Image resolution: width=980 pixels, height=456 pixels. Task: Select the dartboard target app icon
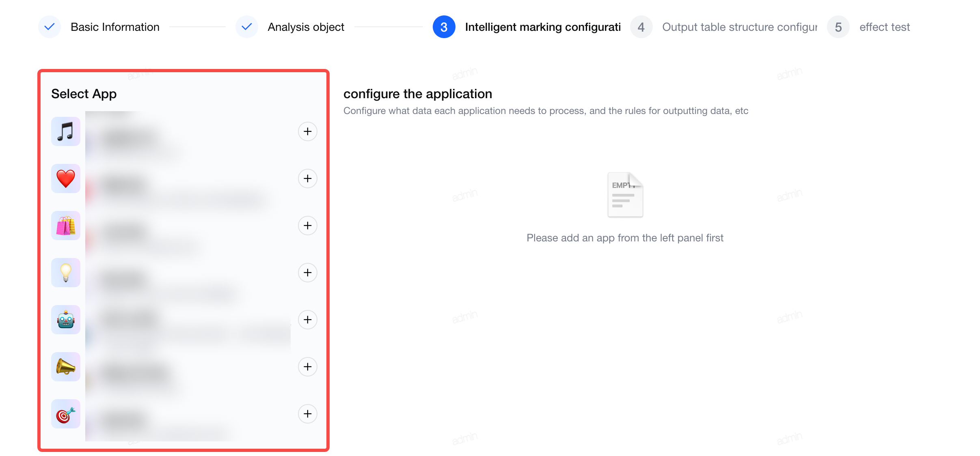pyautogui.click(x=66, y=414)
